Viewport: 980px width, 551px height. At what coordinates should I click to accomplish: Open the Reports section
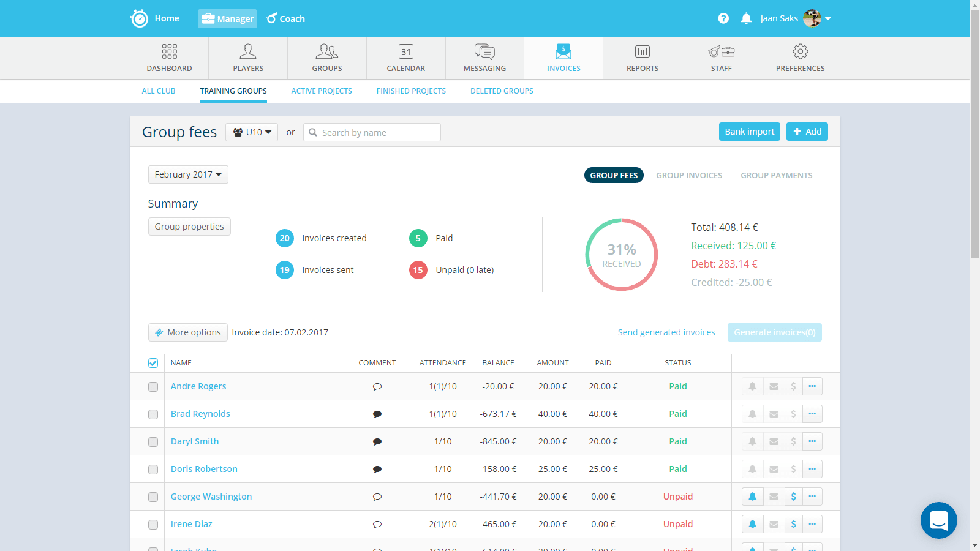pos(642,58)
